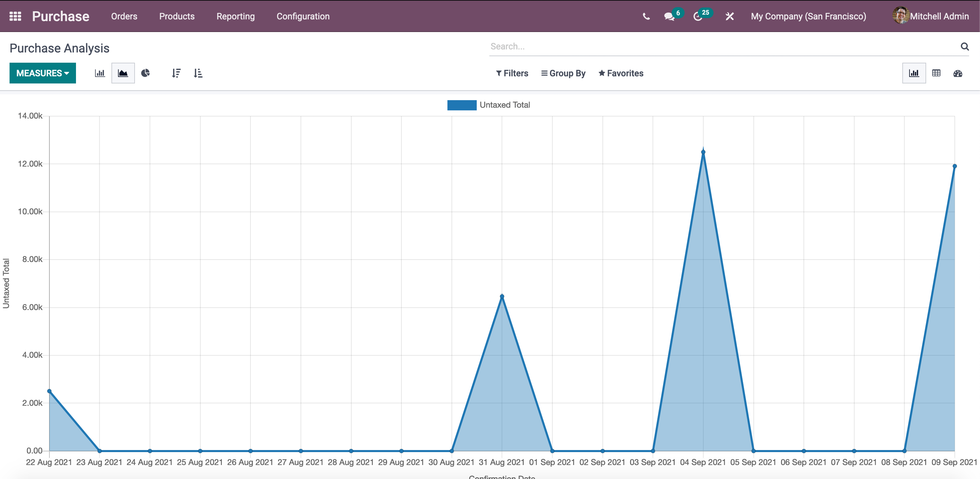Open the Configuration menu

(x=303, y=16)
